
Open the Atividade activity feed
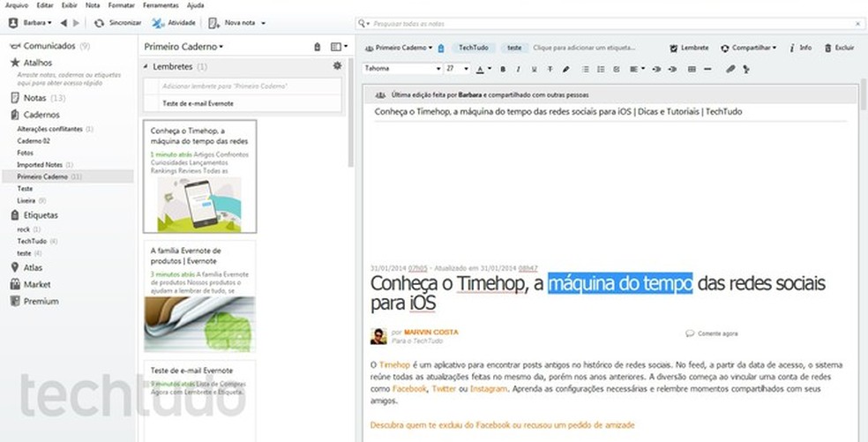(174, 23)
